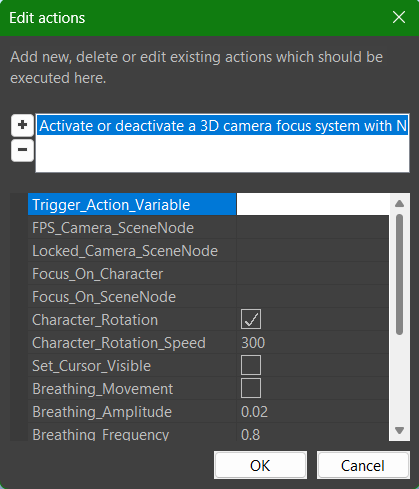Click the Focus_On_Character value field

(x=313, y=274)
